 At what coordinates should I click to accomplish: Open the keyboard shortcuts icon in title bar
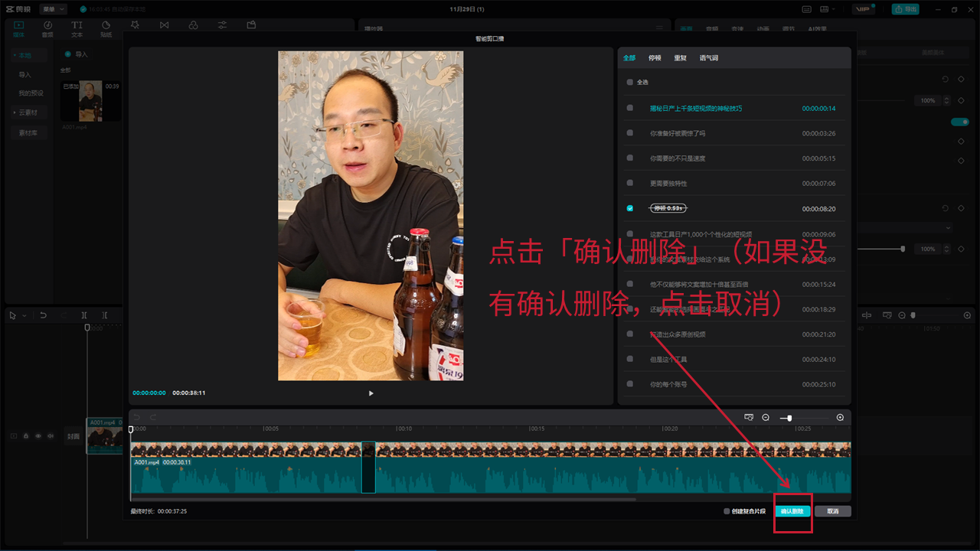tap(807, 9)
